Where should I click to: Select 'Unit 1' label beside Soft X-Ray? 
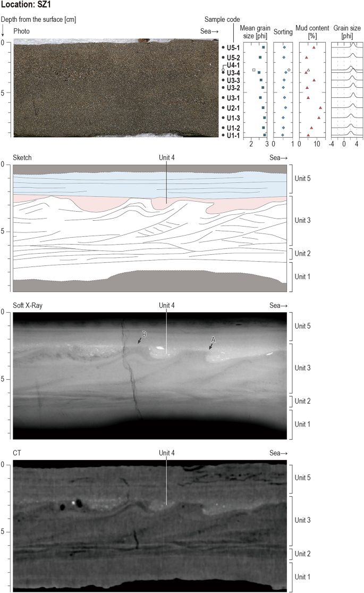[x=303, y=424]
